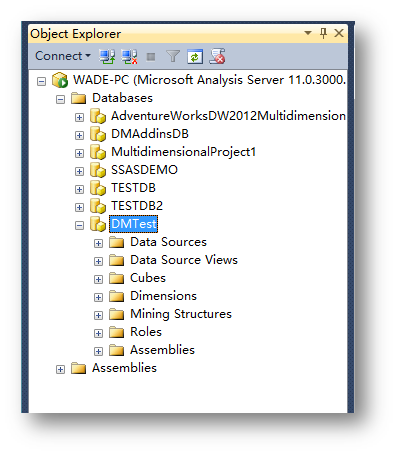397x455 pixels.
Task: Select the Assemblies label under DMTest
Action: pyautogui.click(x=162, y=350)
